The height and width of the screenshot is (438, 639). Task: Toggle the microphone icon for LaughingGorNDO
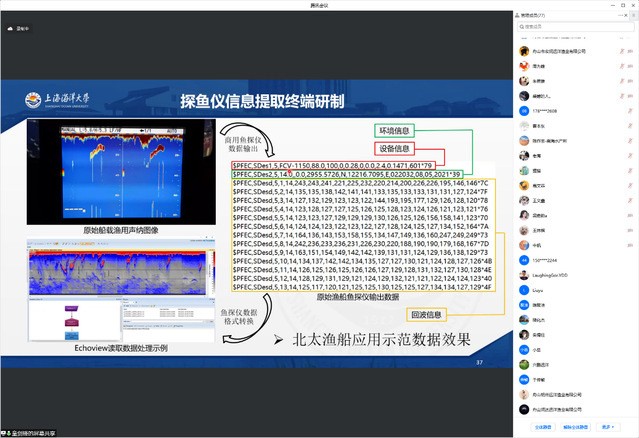pos(628,275)
